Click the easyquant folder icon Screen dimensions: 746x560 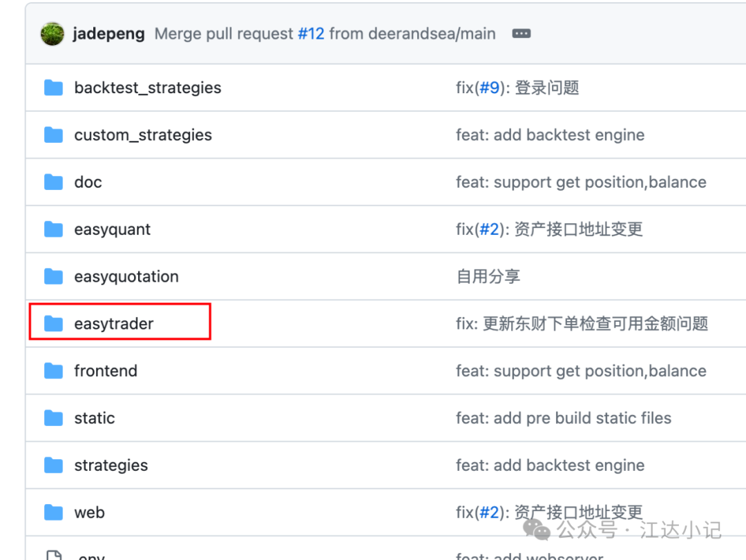(x=53, y=229)
